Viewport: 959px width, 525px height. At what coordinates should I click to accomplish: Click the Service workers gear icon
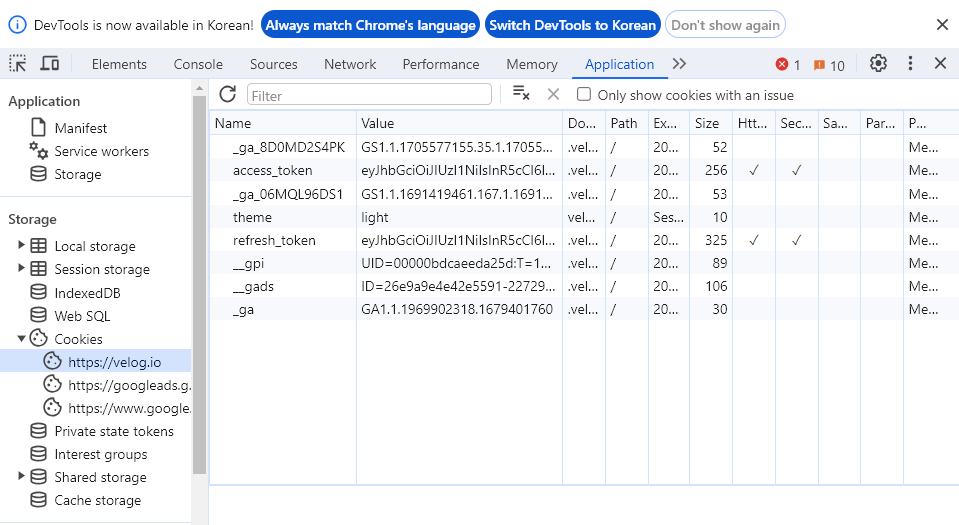(39, 151)
